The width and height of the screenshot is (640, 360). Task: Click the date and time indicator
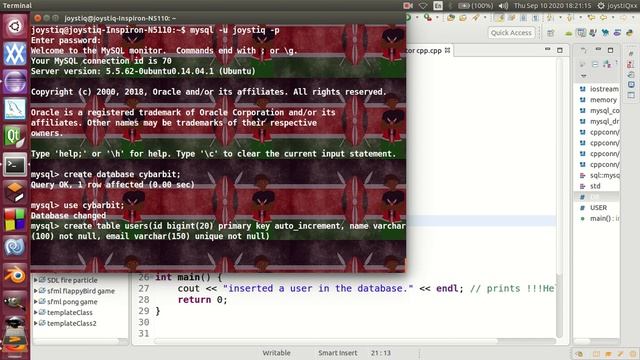pos(552,5)
